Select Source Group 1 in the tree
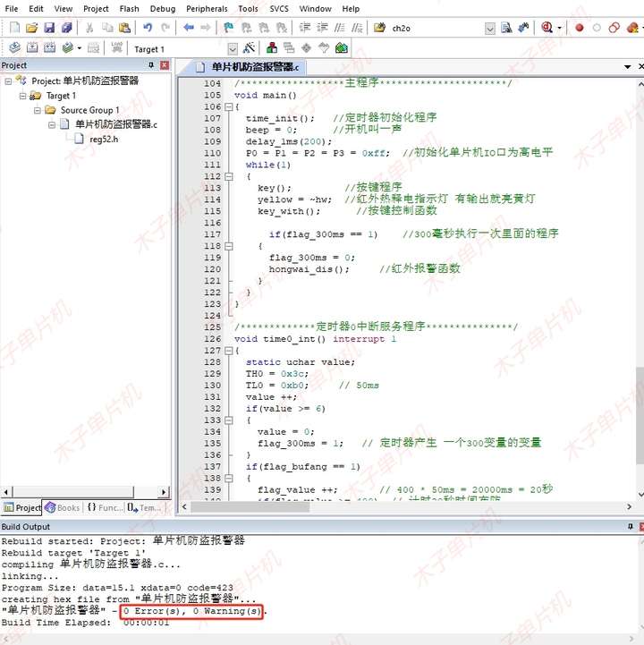 [89, 110]
